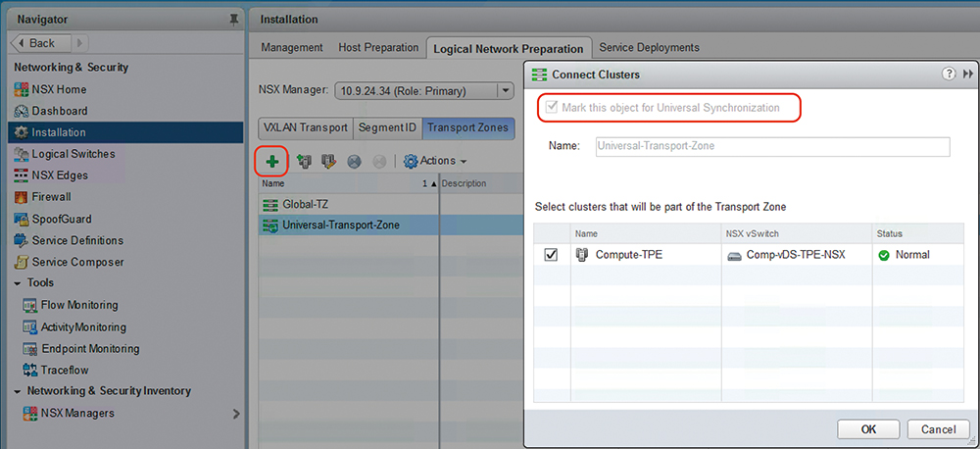Collapse the Tools section
Viewport: 980px width, 449px height.
[x=18, y=283]
